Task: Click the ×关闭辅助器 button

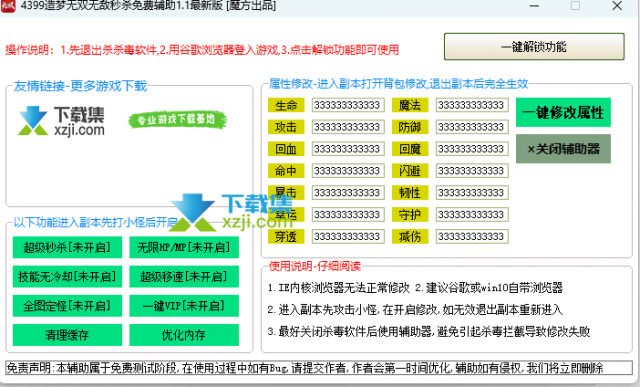Action: tap(563, 149)
